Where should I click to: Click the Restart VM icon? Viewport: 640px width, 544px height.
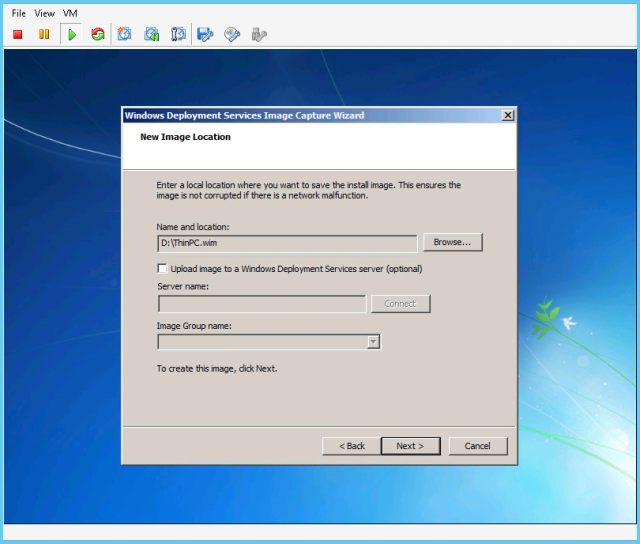pos(97,34)
